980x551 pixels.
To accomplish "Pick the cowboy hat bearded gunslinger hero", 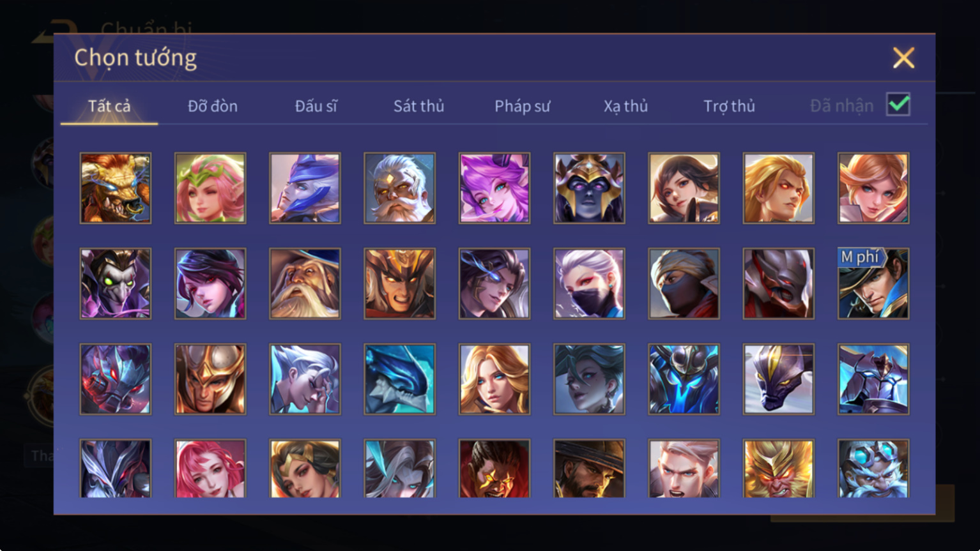I will pyautogui.click(x=589, y=469).
